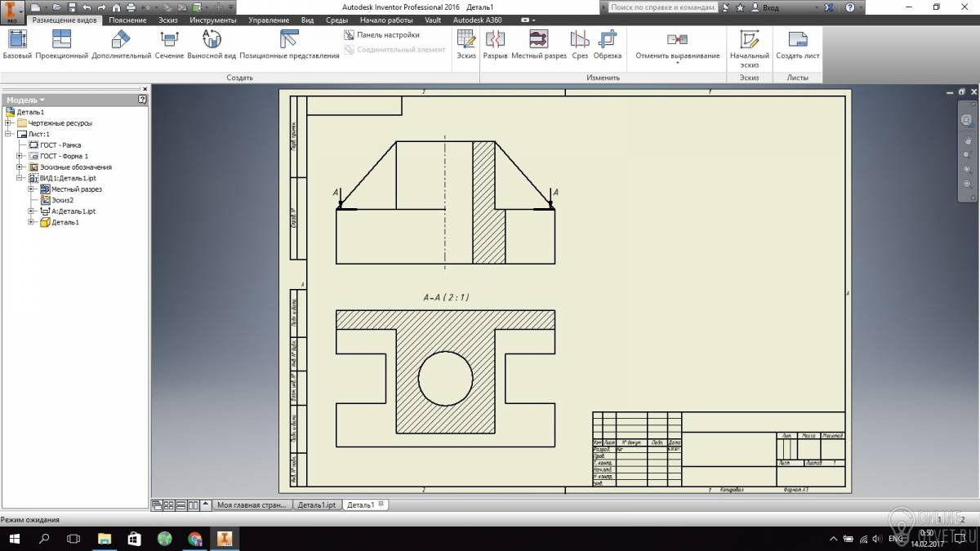Open the Создать лист tool
This screenshot has height=551, width=980.
coord(798,44)
